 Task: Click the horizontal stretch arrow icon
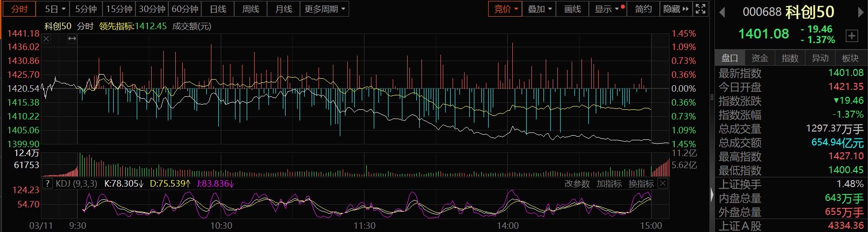[72, 39]
